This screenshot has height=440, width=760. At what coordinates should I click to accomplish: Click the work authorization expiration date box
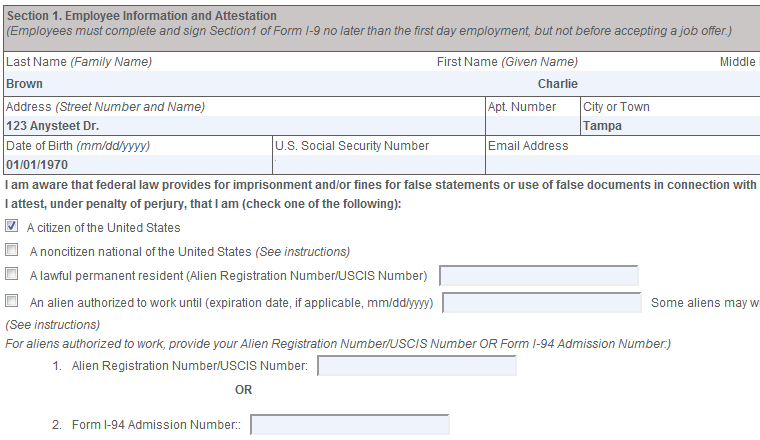click(542, 303)
